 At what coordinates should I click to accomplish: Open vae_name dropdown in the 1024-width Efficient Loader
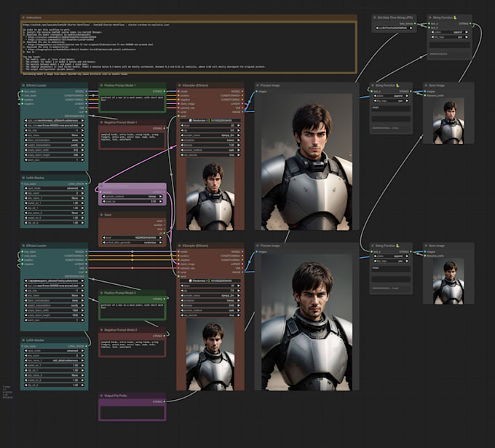pyautogui.click(x=55, y=286)
